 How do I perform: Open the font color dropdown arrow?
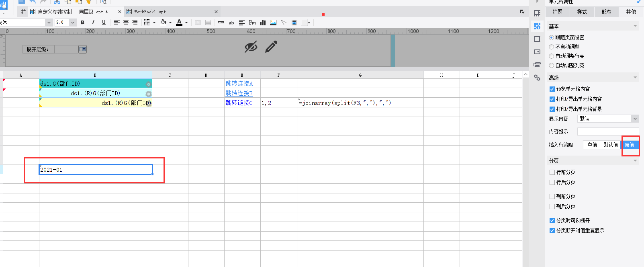click(x=186, y=23)
